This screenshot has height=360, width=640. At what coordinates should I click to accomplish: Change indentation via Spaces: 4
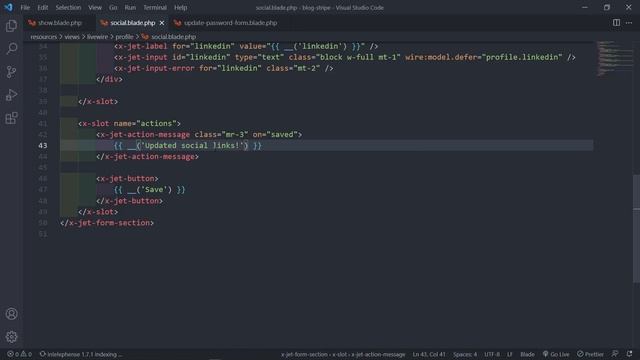tap(464, 354)
